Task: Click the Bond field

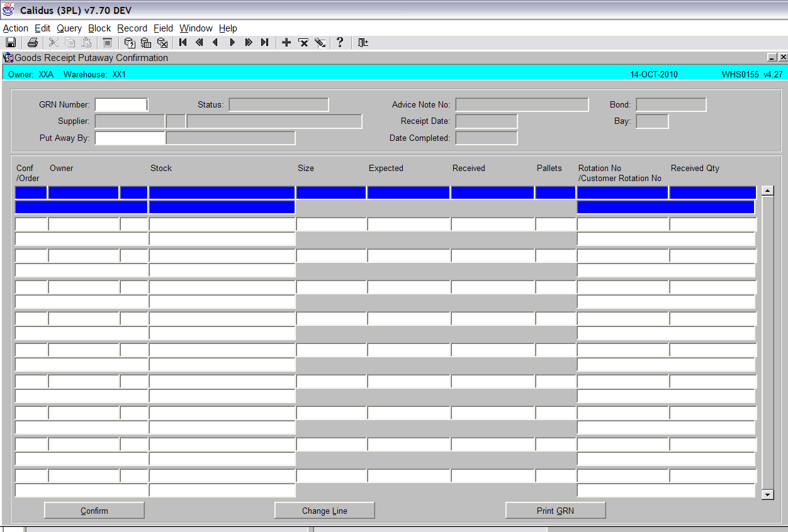Action: tap(671, 105)
